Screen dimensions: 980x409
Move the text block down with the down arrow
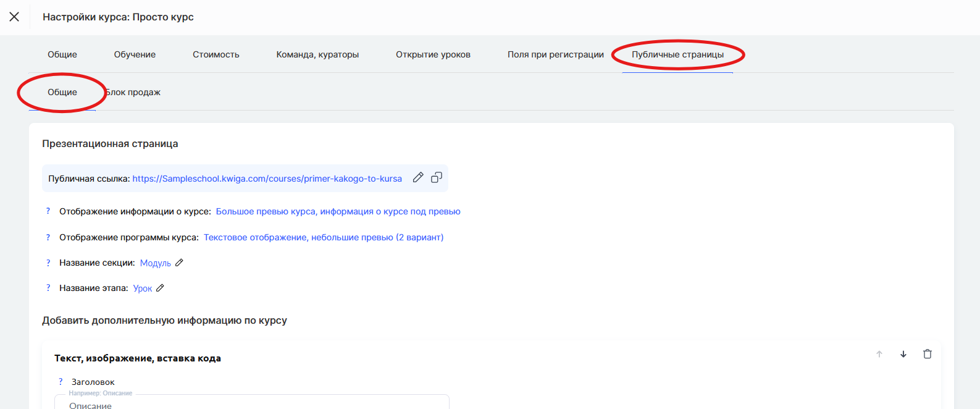pyautogui.click(x=903, y=354)
